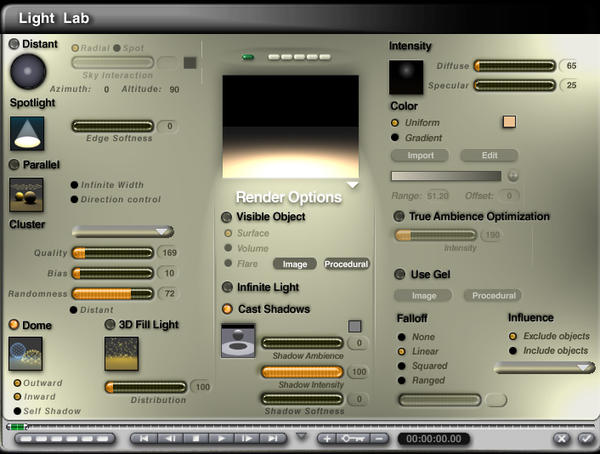Select Uniform color mode
The width and height of the screenshot is (600, 454).
coord(395,123)
